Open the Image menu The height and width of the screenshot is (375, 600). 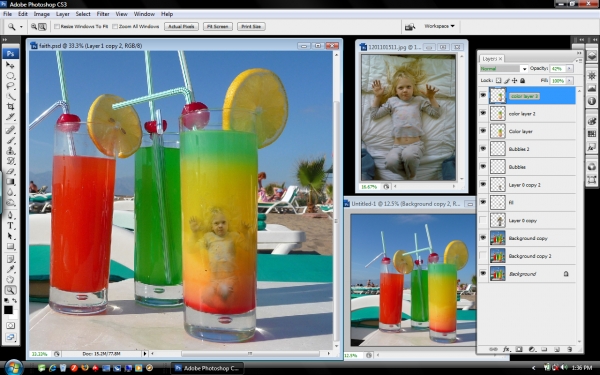click(42, 14)
